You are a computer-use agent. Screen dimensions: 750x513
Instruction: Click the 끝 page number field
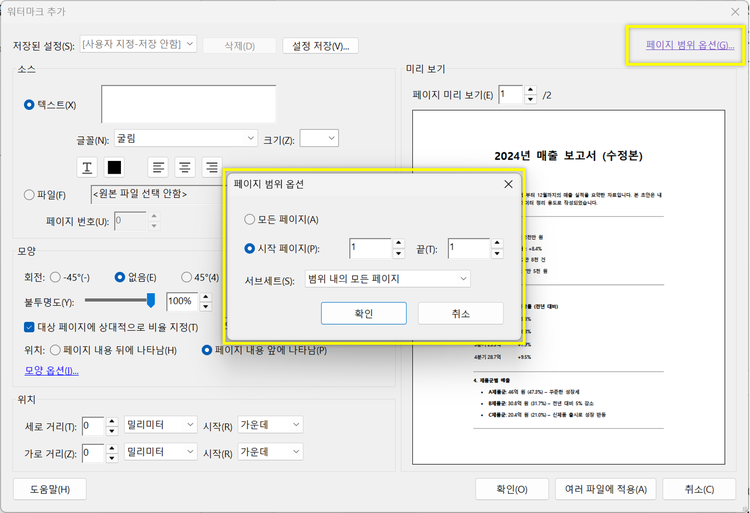[469, 249]
